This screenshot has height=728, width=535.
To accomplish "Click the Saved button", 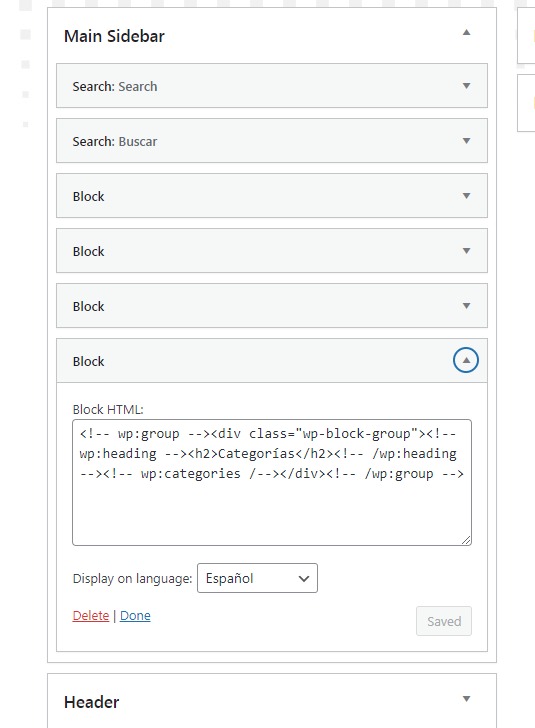I will [444, 621].
